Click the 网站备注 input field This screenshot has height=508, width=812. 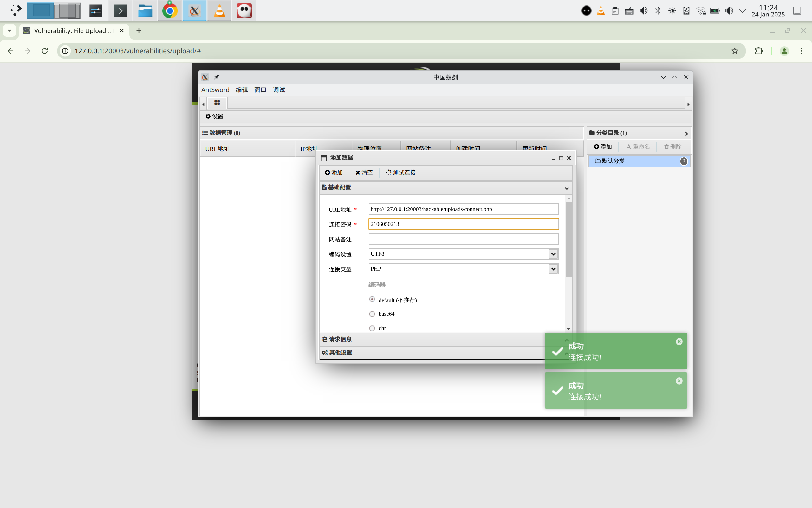click(463, 239)
